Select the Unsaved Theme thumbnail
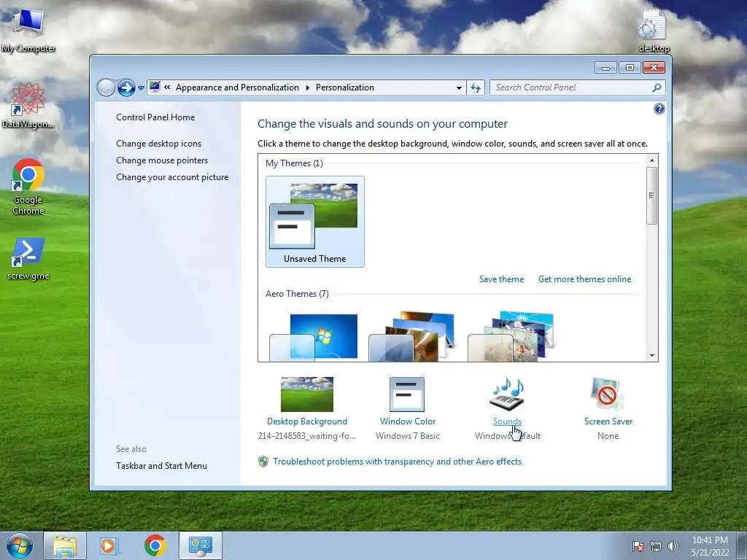This screenshot has height=560, width=747. click(x=315, y=222)
